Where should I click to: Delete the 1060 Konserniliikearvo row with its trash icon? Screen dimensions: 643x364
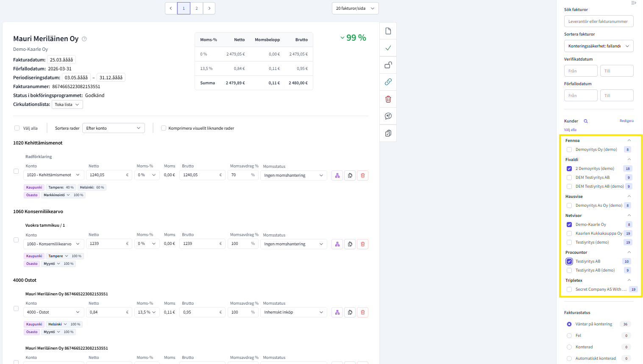(x=363, y=244)
